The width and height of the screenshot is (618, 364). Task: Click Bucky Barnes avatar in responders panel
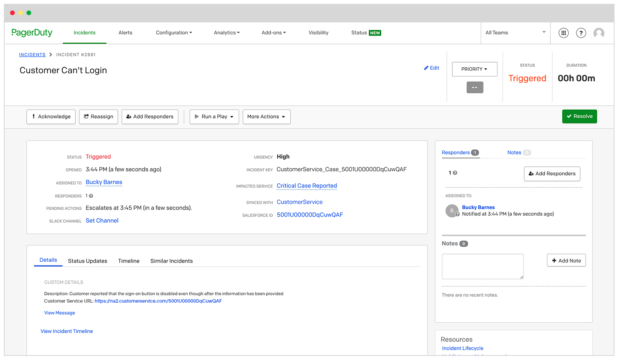tap(452, 211)
